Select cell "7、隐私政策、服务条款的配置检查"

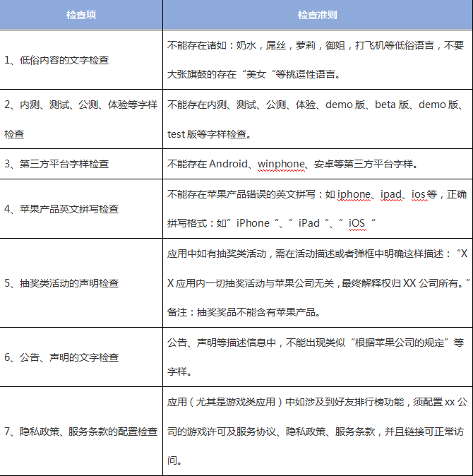click(x=81, y=431)
